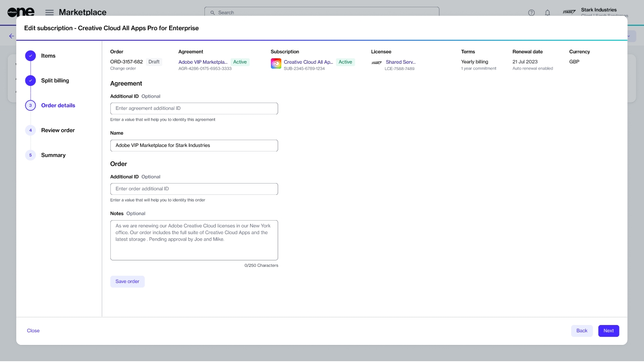644x363 pixels.
Task: Close the Edit subscription dialog
Action: (x=33, y=331)
